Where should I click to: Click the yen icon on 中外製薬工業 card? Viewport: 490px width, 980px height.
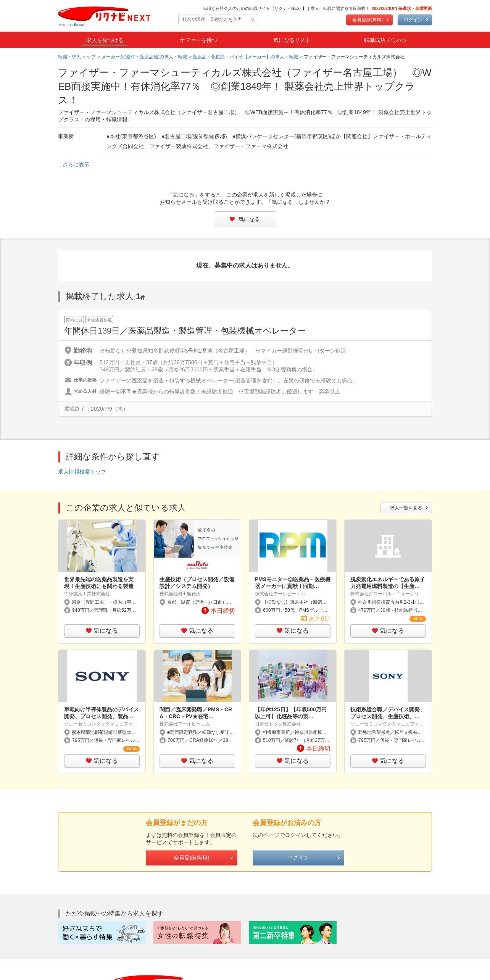67,610
